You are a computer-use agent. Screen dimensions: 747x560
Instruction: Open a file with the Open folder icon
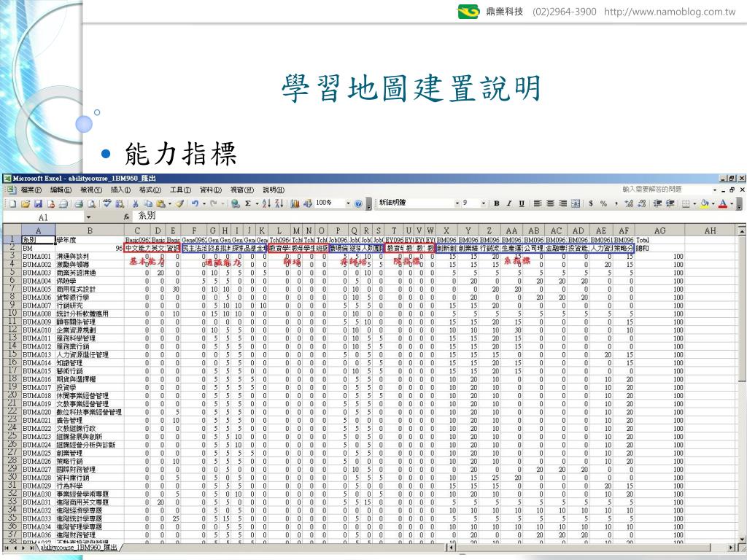click(26, 204)
